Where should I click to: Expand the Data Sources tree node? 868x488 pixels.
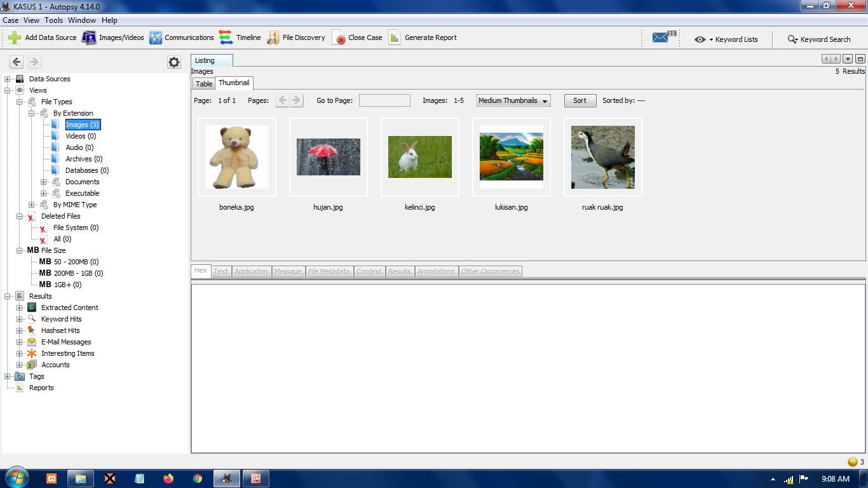[8, 79]
